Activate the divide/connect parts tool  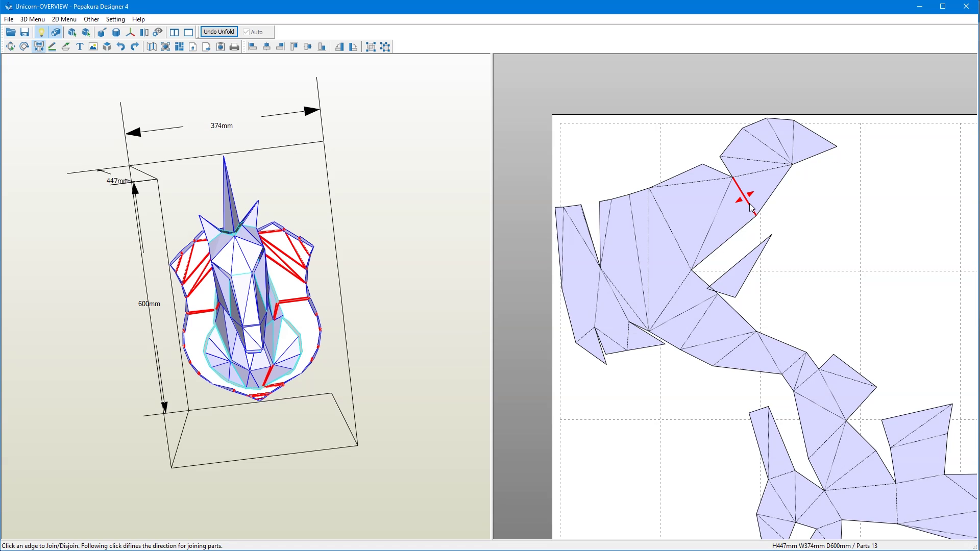(38, 46)
